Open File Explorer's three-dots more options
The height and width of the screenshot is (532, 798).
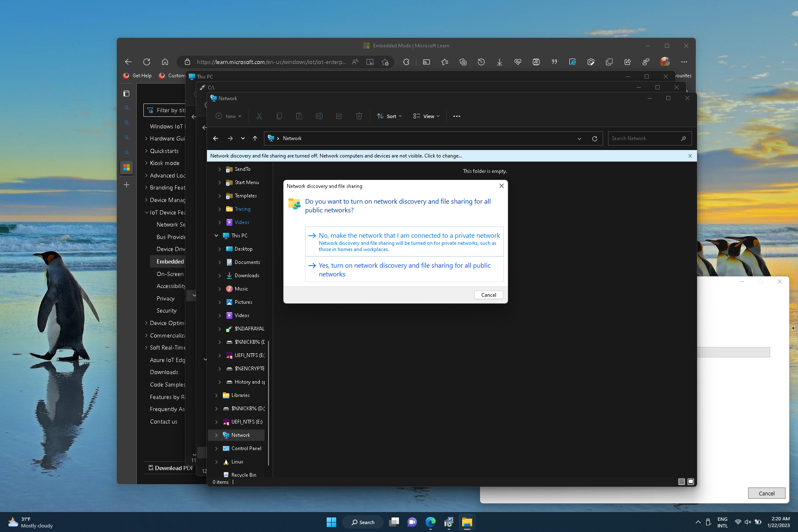click(x=457, y=116)
